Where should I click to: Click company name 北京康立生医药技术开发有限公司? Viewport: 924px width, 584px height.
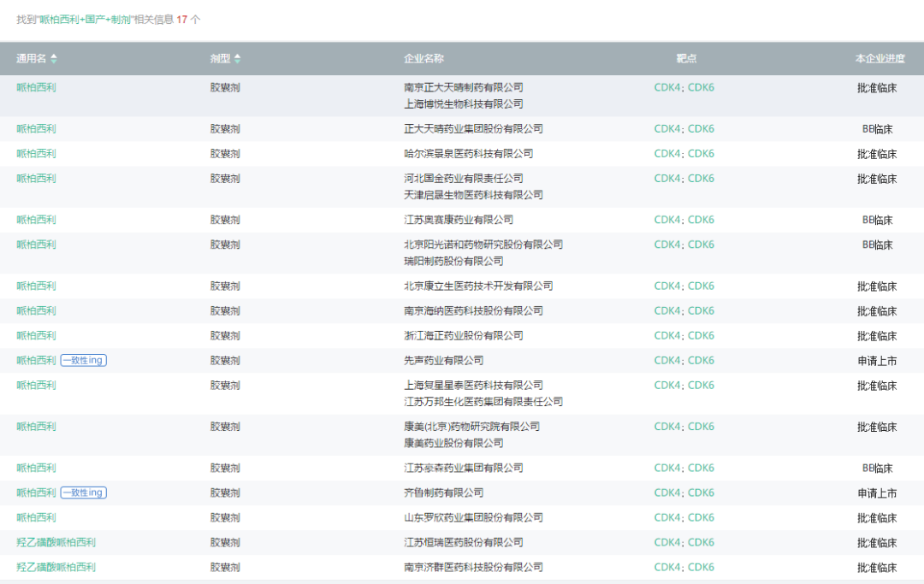(x=478, y=286)
